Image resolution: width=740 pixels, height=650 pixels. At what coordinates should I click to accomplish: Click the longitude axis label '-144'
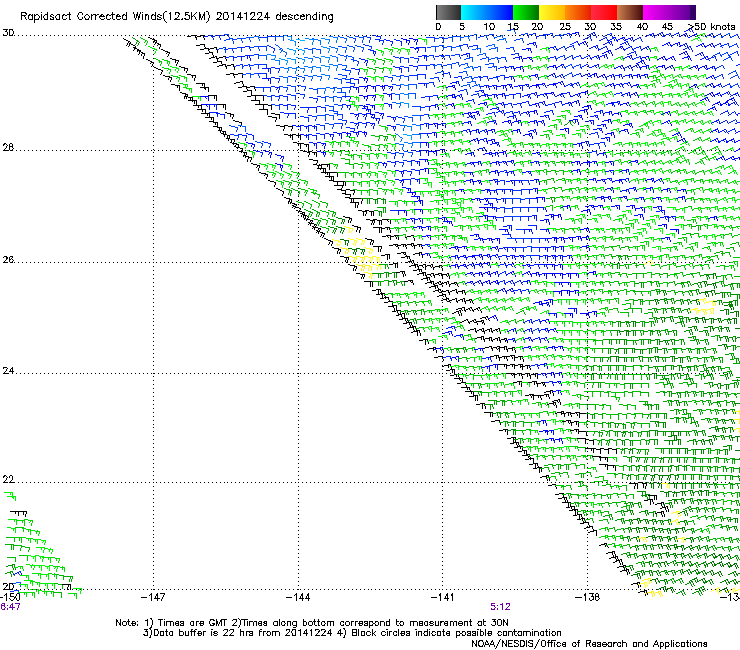(x=298, y=597)
